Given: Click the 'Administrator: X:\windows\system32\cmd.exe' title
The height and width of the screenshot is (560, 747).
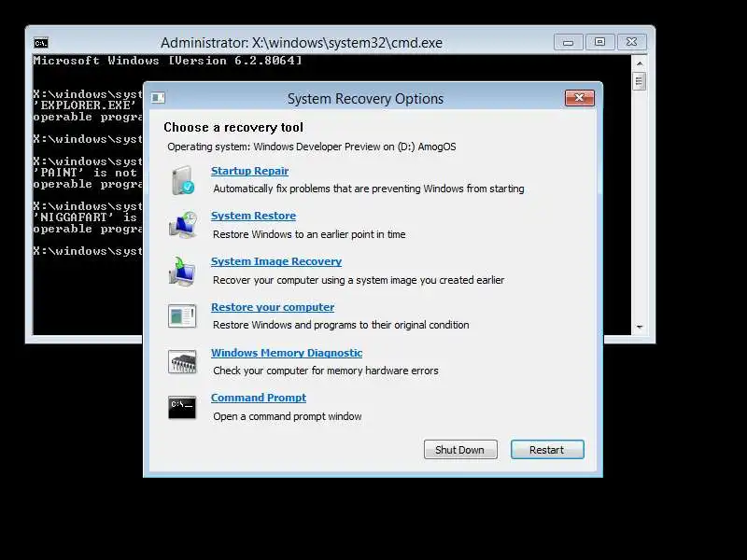Looking at the screenshot, I should (x=302, y=43).
